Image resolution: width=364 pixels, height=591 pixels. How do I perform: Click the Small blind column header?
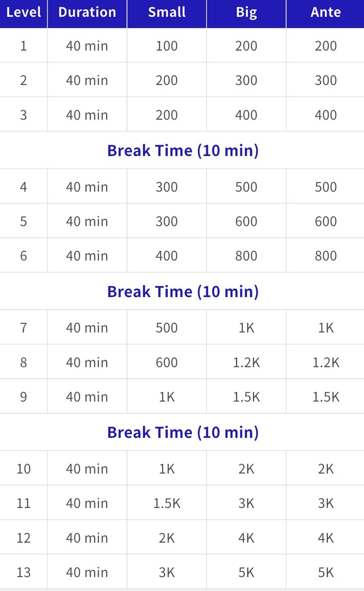pos(167,12)
